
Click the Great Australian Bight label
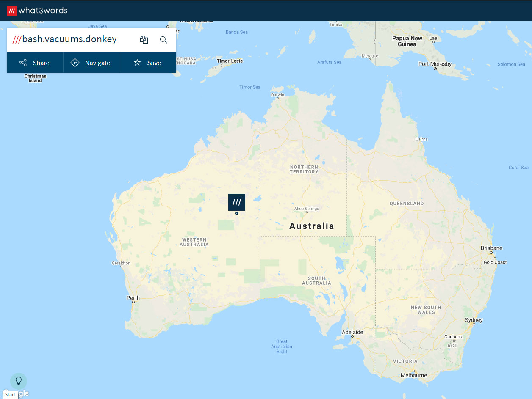[282, 347]
